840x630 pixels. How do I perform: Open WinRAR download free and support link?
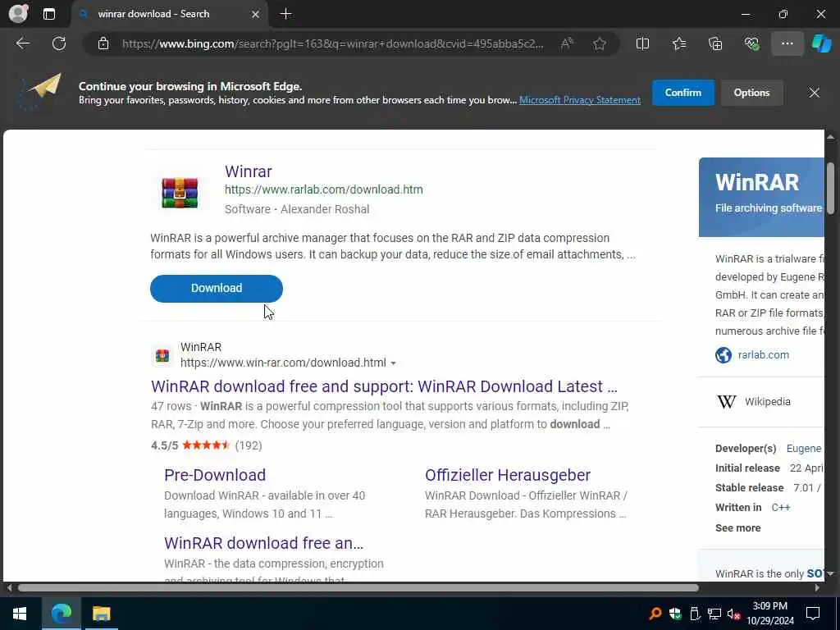(x=384, y=386)
